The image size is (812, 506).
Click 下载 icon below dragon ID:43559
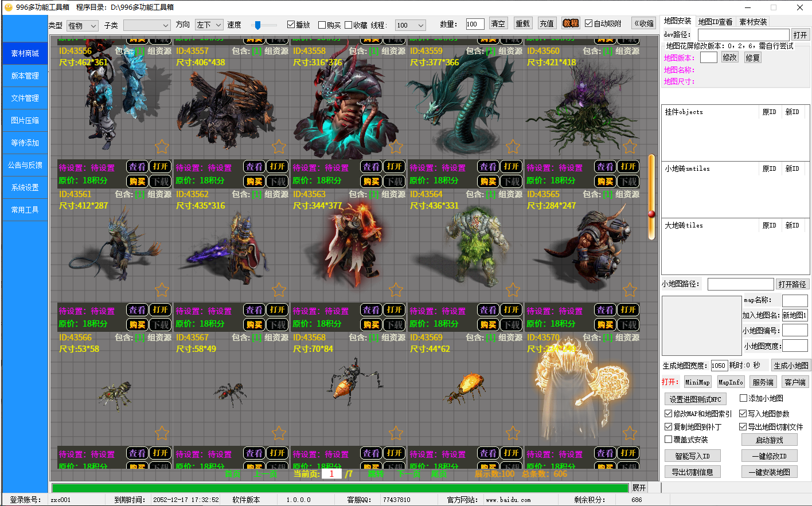tap(512, 181)
